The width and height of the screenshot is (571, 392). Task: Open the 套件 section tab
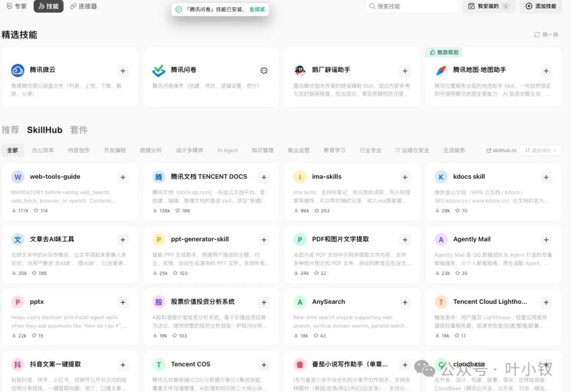coord(79,130)
